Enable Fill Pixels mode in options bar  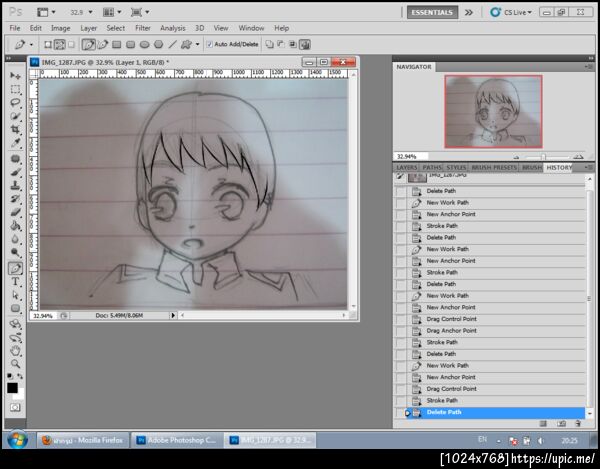click(x=71, y=44)
